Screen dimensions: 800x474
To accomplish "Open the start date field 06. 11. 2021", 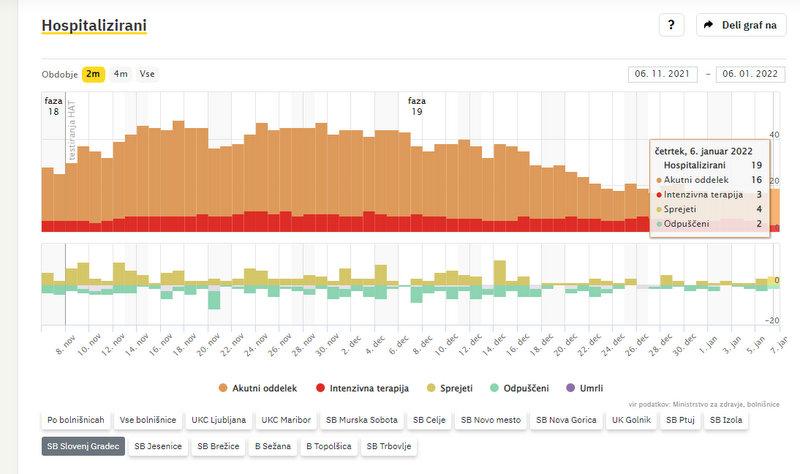I will tap(662, 74).
